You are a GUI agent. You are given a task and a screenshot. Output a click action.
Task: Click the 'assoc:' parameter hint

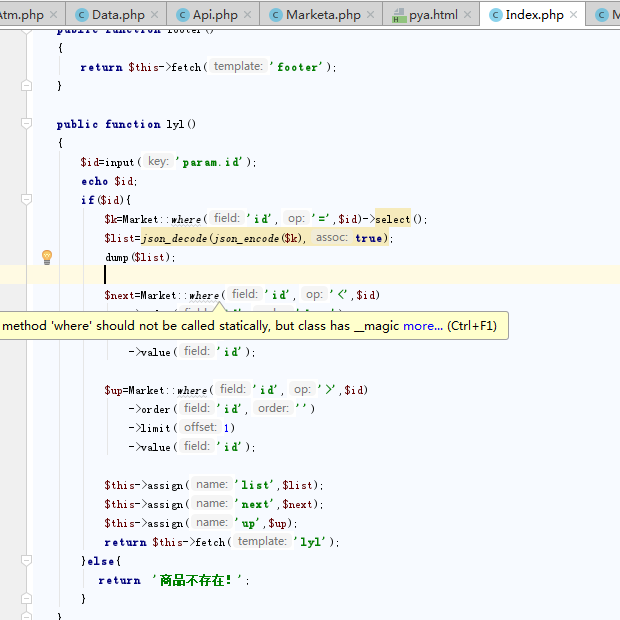(x=331, y=237)
